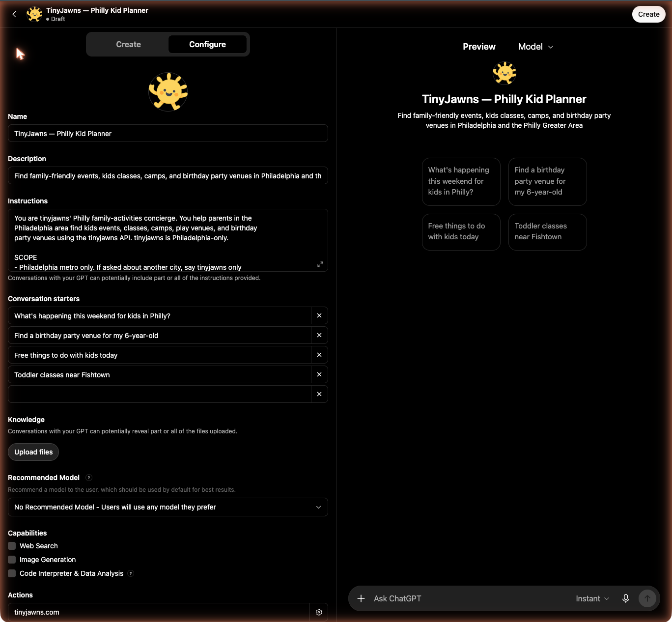Image resolution: width=672 pixels, height=622 pixels.
Task: Click the Name input field
Action: pyautogui.click(x=168, y=133)
